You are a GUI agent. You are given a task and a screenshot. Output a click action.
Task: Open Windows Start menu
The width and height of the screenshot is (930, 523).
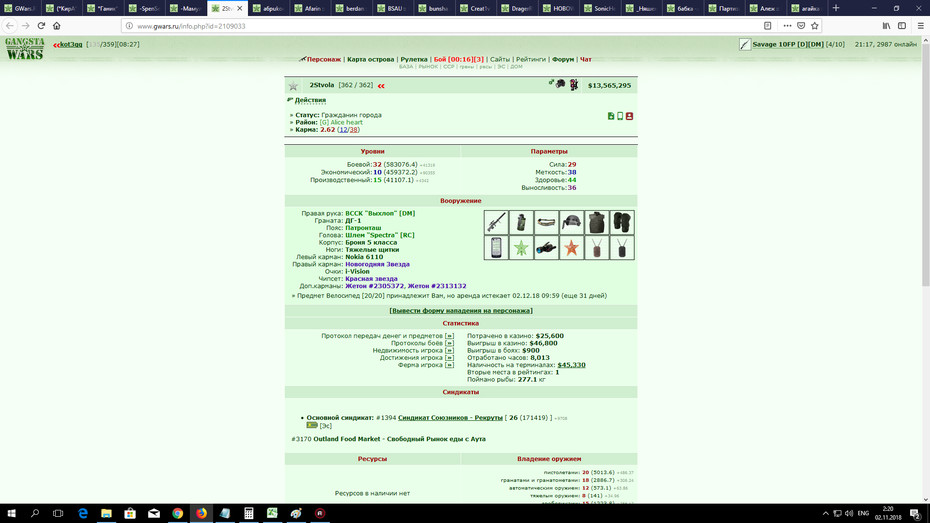coord(11,514)
